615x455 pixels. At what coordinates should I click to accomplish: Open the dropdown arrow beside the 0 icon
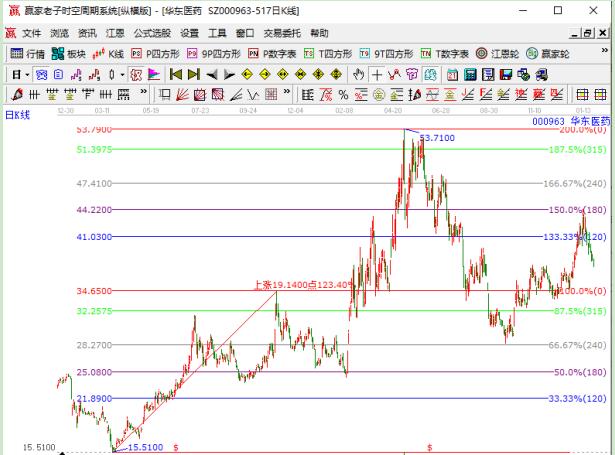point(123,75)
